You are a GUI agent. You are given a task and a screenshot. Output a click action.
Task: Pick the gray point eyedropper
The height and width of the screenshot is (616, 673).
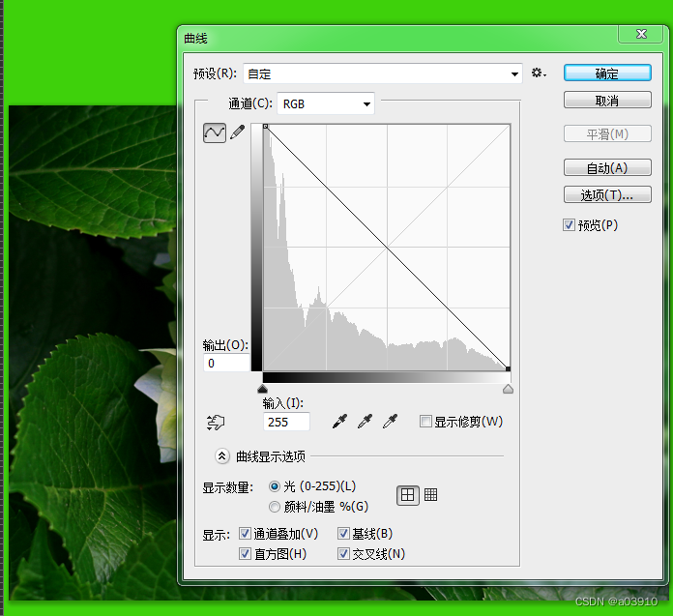(x=365, y=421)
